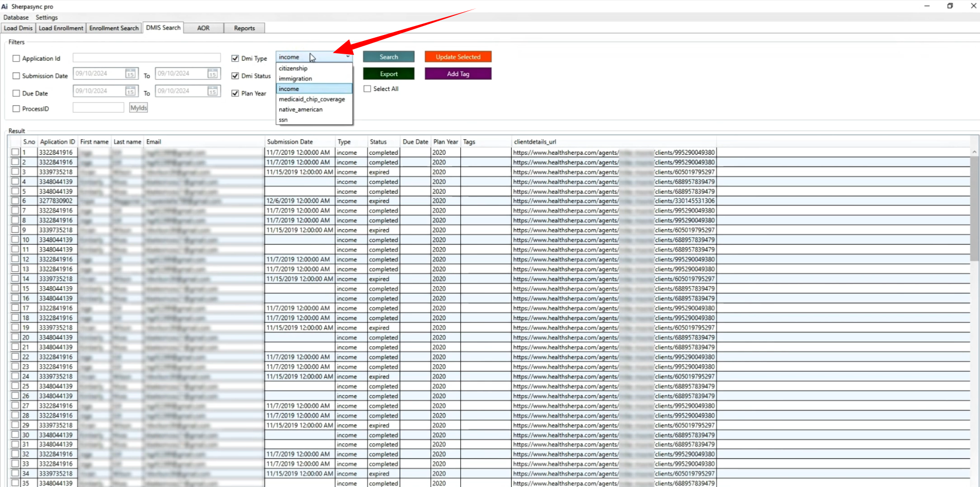This screenshot has width=980, height=487.
Task: Open the Due Date start calendar picker
Action: pyautogui.click(x=130, y=91)
